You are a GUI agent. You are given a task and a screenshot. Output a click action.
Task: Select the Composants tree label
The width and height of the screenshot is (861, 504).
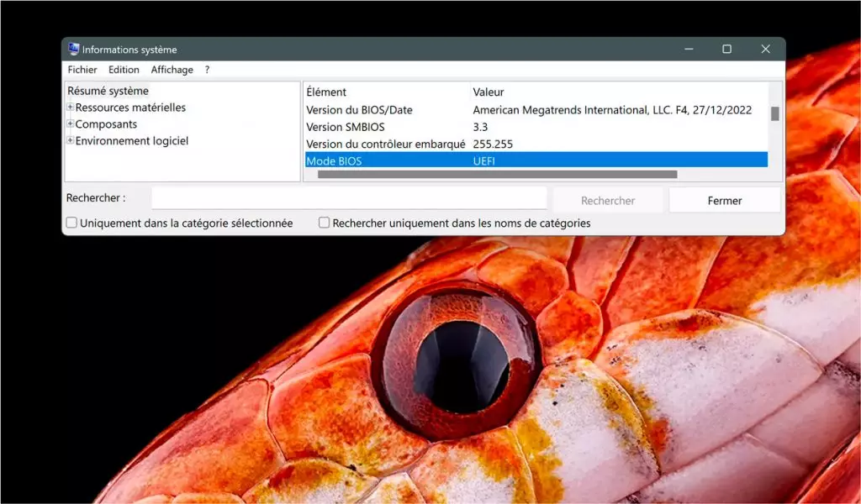point(106,124)
